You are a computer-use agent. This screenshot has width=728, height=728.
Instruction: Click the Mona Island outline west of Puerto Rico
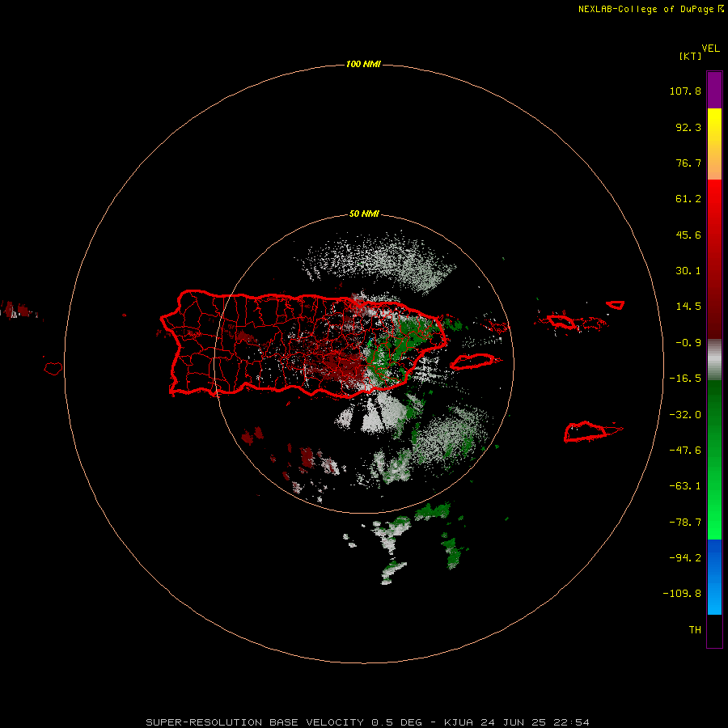[x=53, y=369]
